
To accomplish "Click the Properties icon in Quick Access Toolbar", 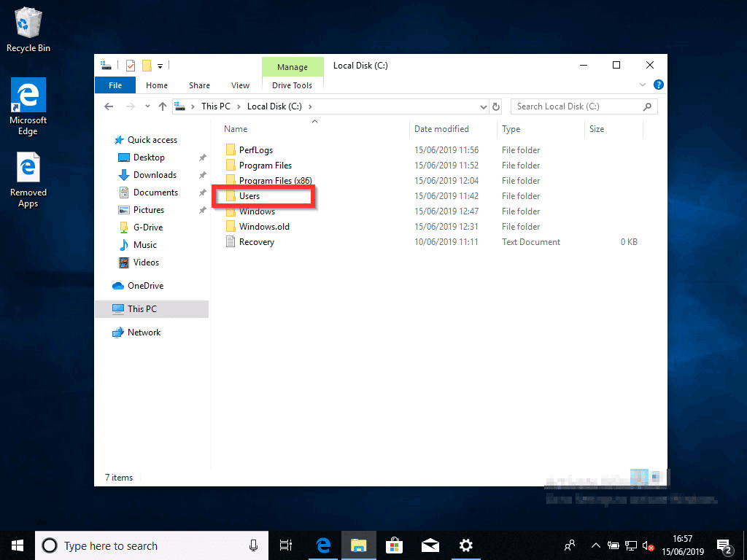I will [130, 66].
